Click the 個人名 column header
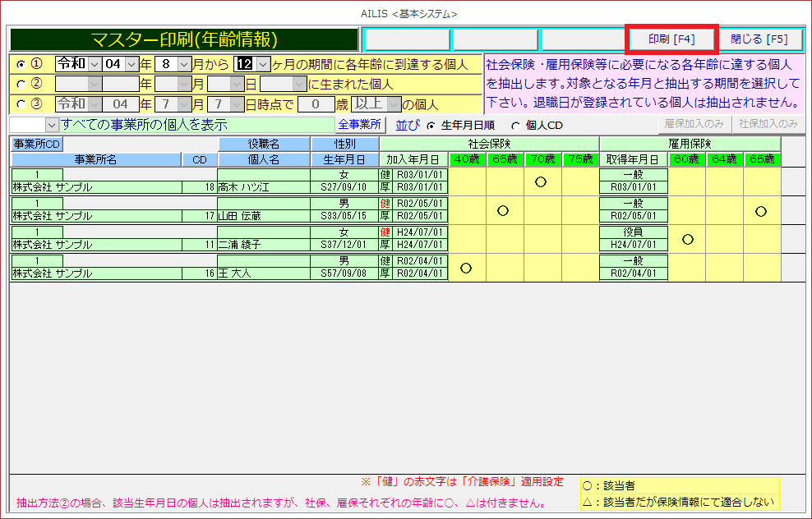This screenshot has width=812, height=519. tap(264, 159)
